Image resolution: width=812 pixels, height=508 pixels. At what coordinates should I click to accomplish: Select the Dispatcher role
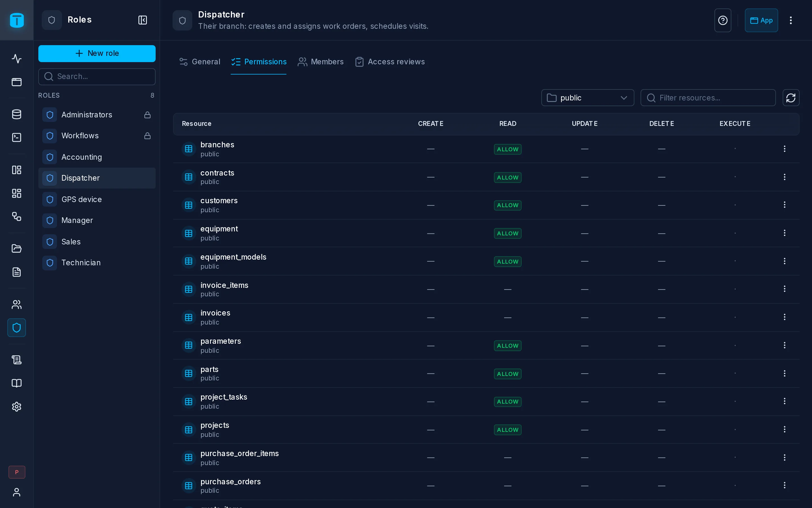tap(97, 178)
